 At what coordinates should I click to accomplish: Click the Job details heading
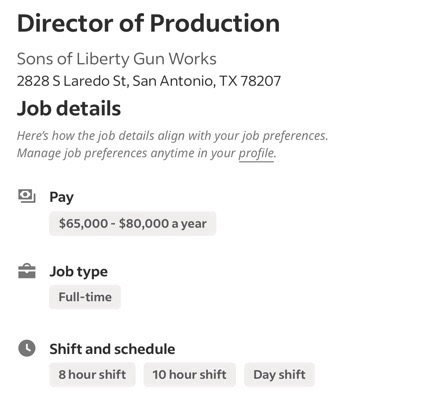pyautogui.click(x=69, y=109)
